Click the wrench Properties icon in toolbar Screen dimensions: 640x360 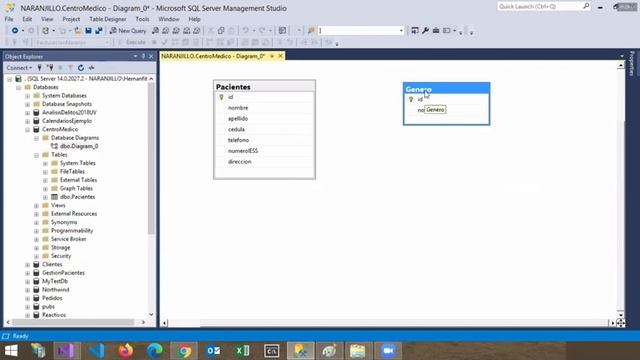coord(425,31)
